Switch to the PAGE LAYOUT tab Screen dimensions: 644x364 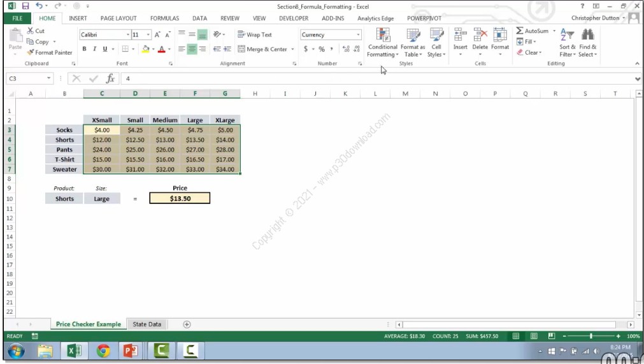[118, 18]
